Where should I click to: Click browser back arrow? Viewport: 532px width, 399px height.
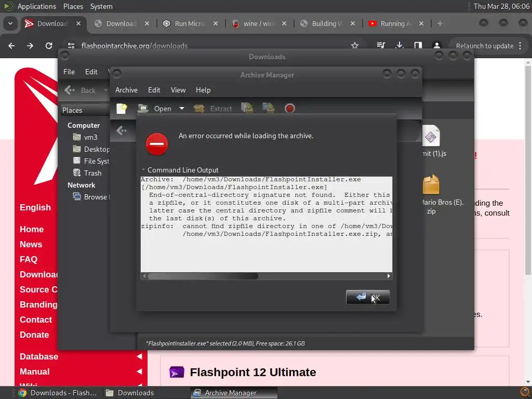11,46
